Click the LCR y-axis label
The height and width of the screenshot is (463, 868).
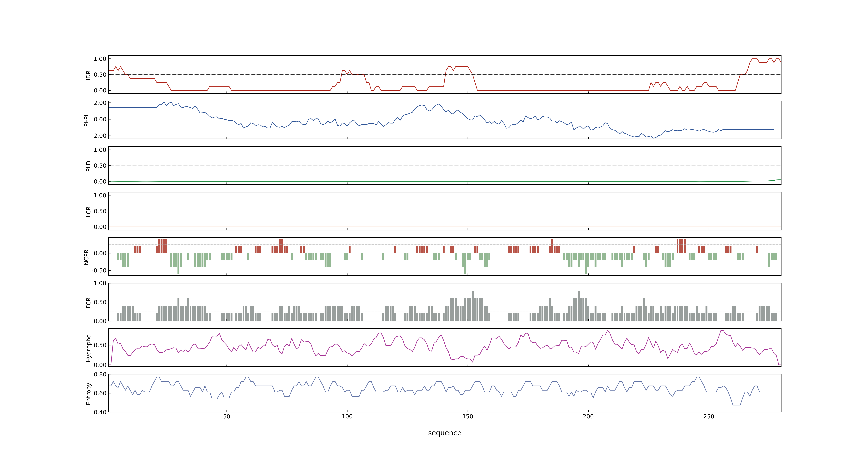click(x=88, y=212)
